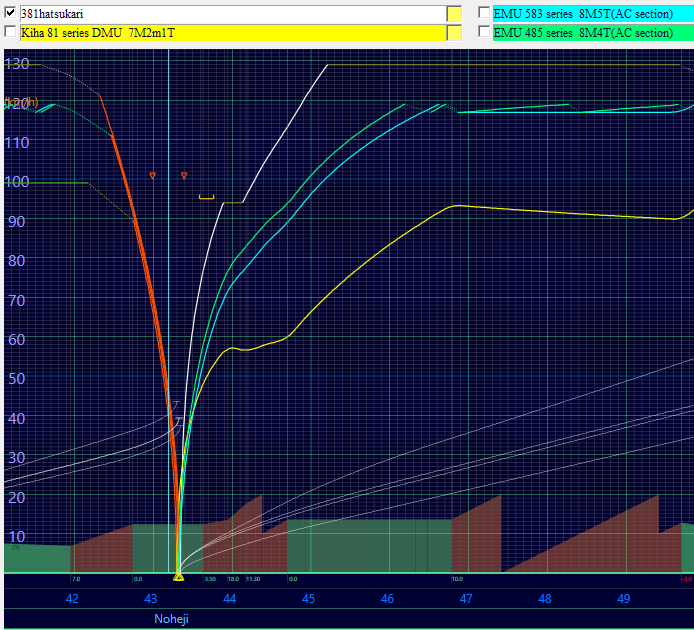Click kilometer label 47

[466, 599]
